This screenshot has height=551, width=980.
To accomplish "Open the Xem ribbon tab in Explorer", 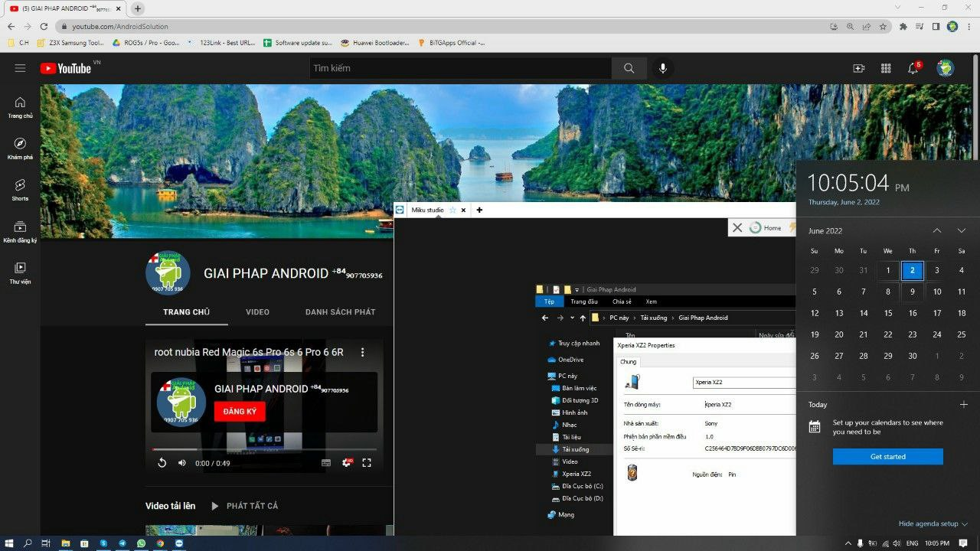I will click(x=652, y=302).
